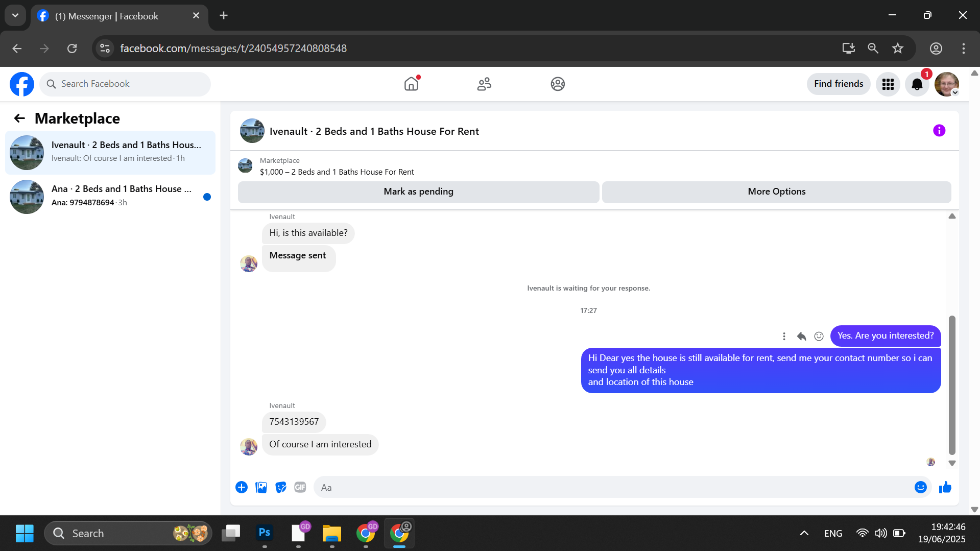Go back from Marketplace with the arrow
The width and height of the screenshot is (980, 551).
[19, 118]
